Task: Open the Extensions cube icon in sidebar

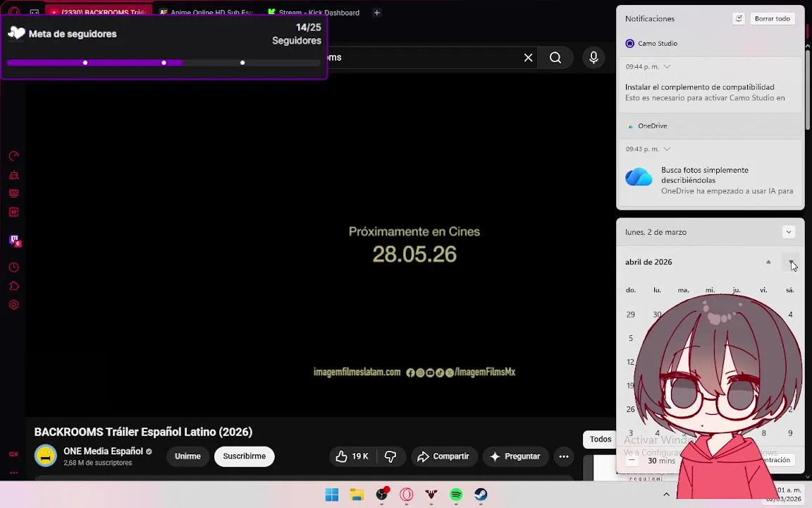Action: [14, 286]
